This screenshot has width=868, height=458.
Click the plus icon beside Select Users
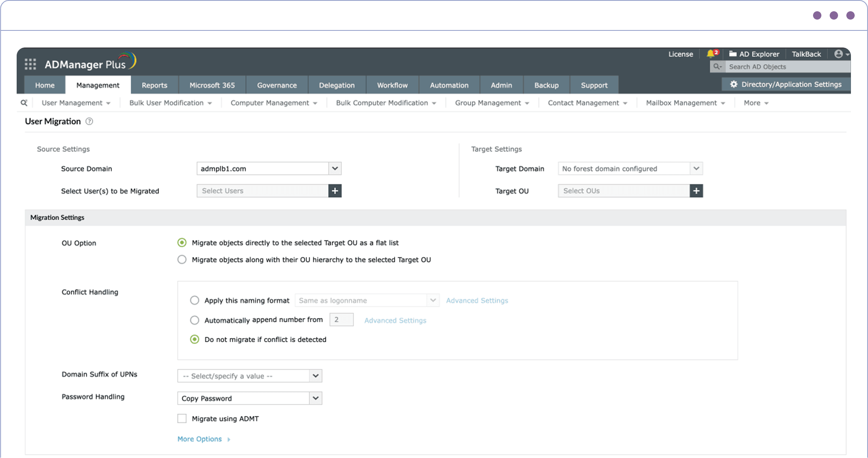click(x=335, y=191)
